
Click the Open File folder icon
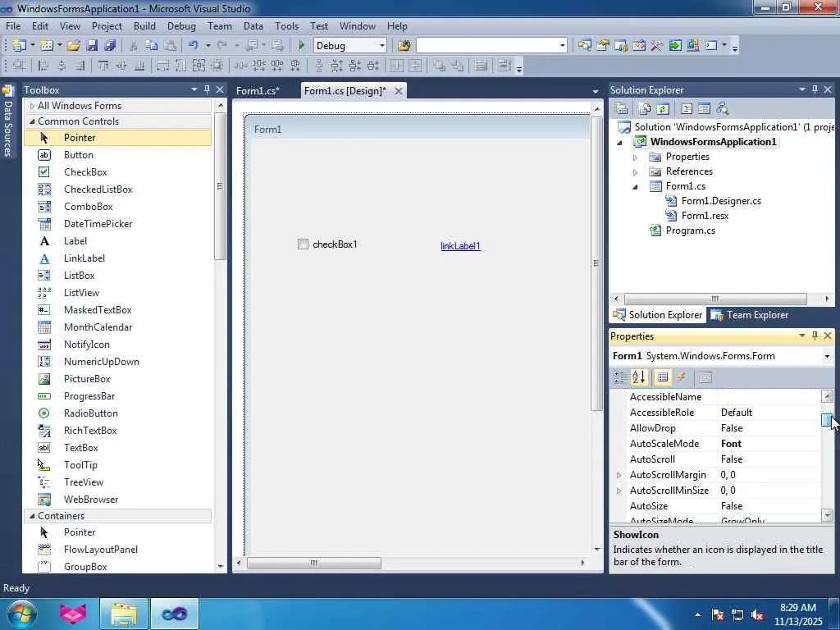(74, 46)
